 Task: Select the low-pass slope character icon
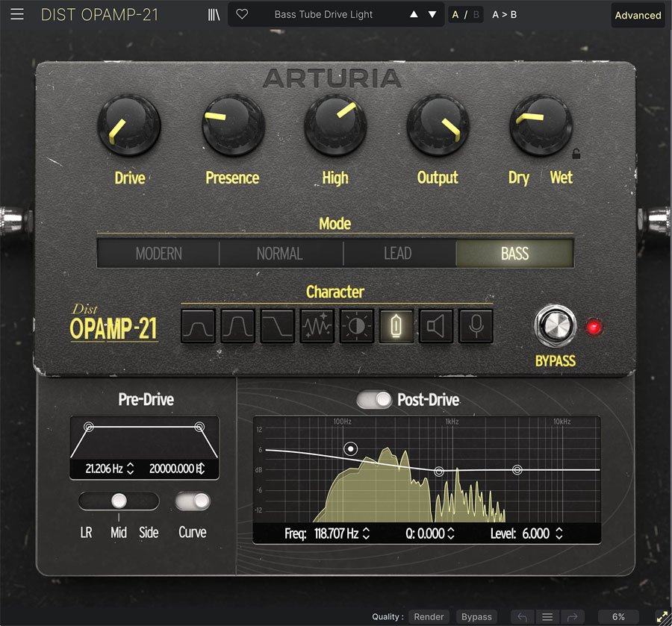click(277, 326)
